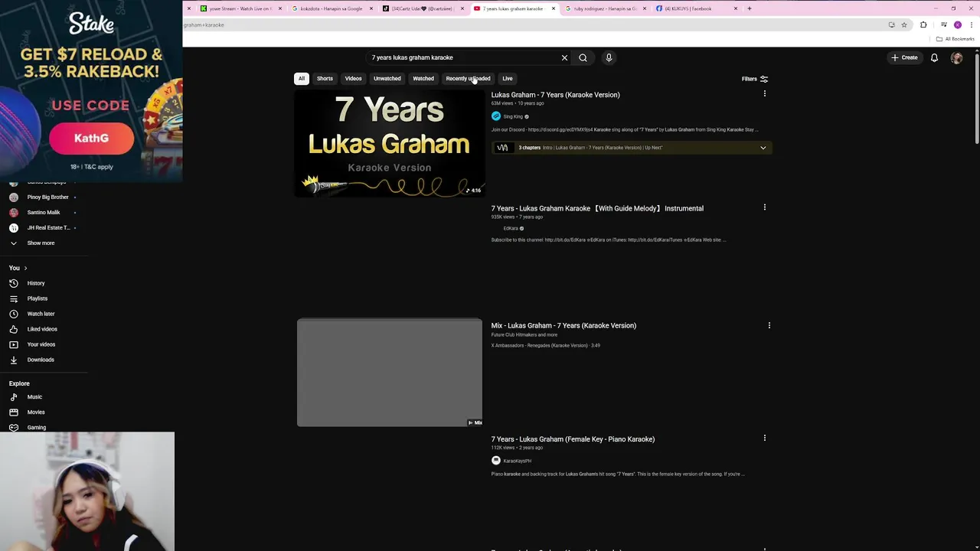This screenshot has height=551, width=980.
Task: Open account avatar menu
Action: (x=956, y=57)
